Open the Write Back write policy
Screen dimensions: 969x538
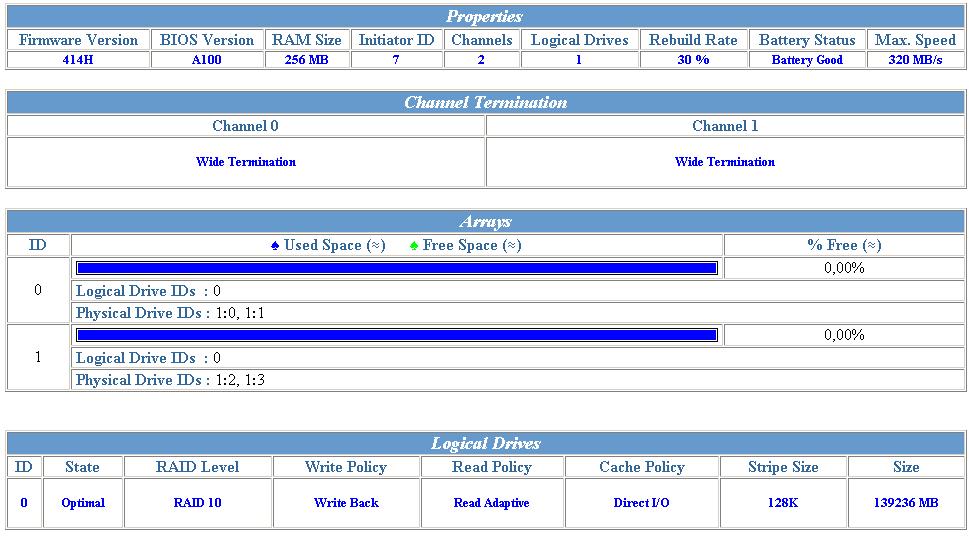coord(346,503)
